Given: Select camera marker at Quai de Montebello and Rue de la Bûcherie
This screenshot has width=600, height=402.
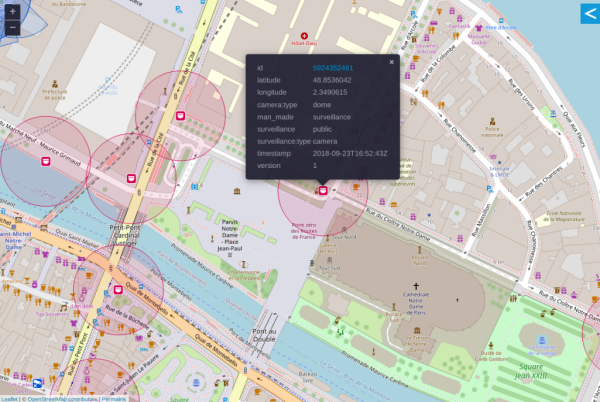Looking at the screenshot, I should pos(118,290).
